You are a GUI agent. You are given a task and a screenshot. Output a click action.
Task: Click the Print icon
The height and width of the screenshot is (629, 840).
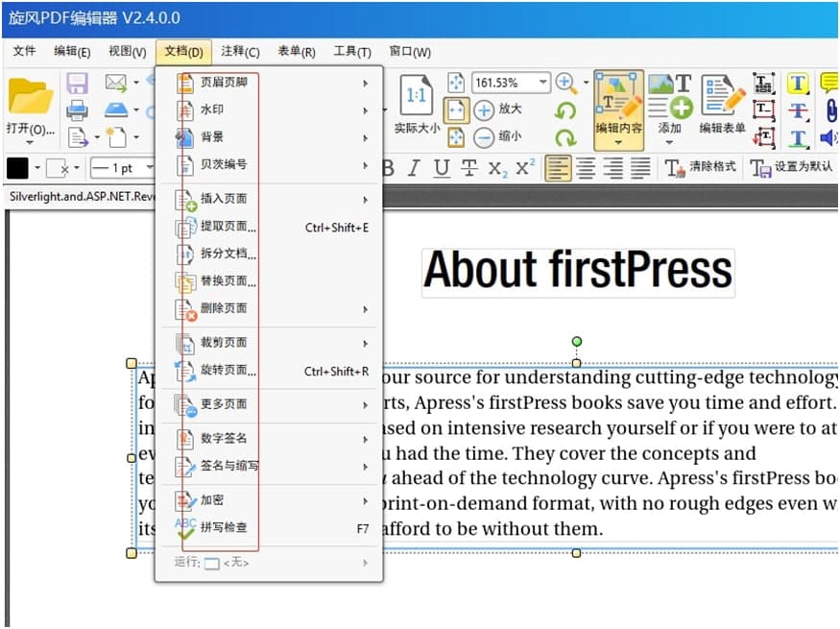(x=77, y=110)
